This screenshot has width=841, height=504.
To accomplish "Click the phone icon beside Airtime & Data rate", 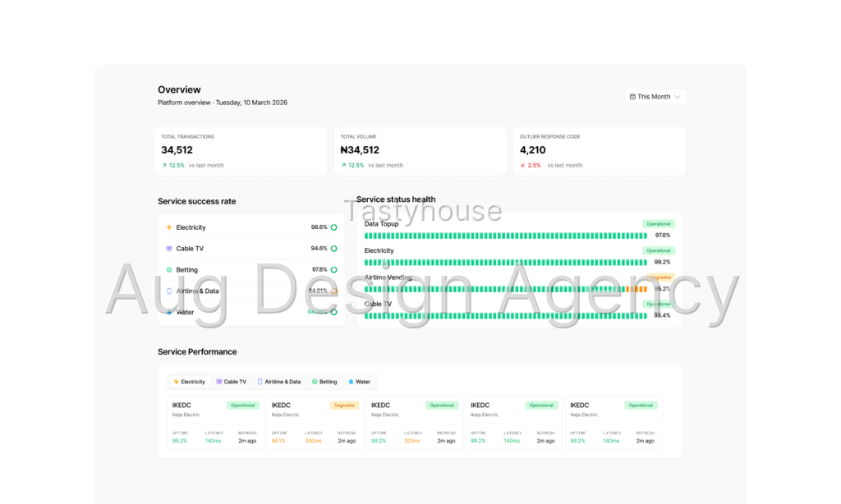I will pyautogui.click(x=169, y=291).
